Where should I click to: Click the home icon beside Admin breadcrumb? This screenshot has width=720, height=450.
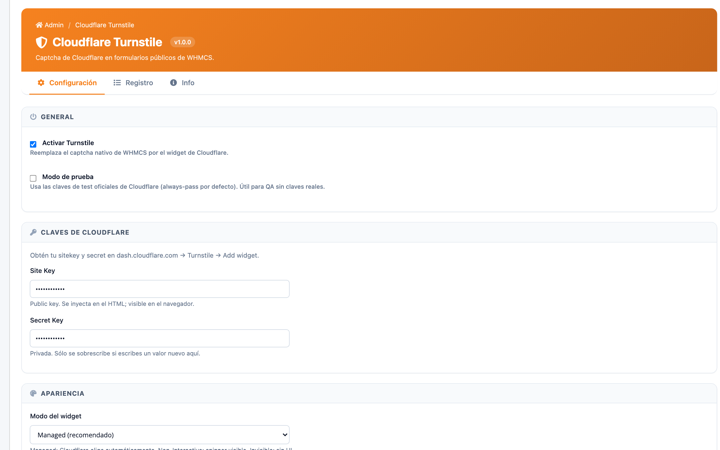39,25
